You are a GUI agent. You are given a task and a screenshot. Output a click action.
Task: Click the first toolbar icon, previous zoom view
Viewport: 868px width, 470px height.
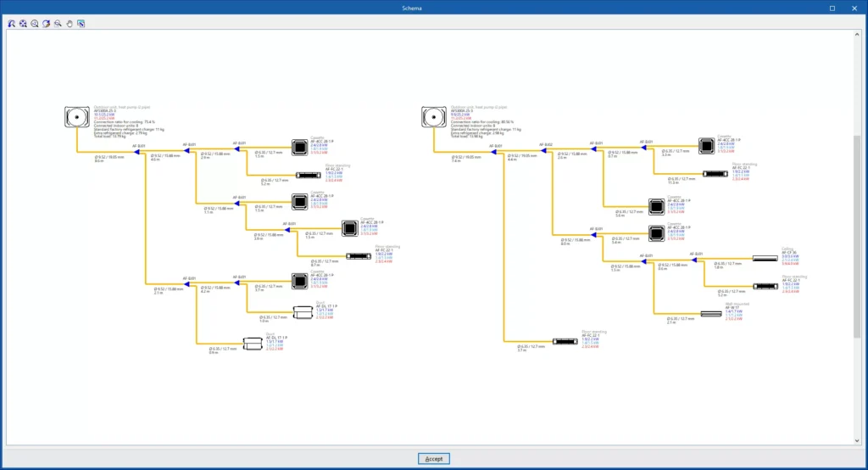(x=12, y=24)
